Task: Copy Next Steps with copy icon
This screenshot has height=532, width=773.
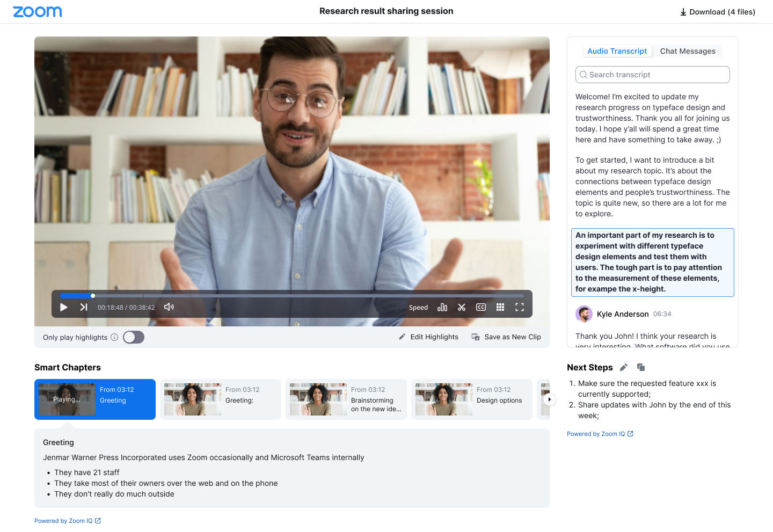Action: (x=641, y=367)
